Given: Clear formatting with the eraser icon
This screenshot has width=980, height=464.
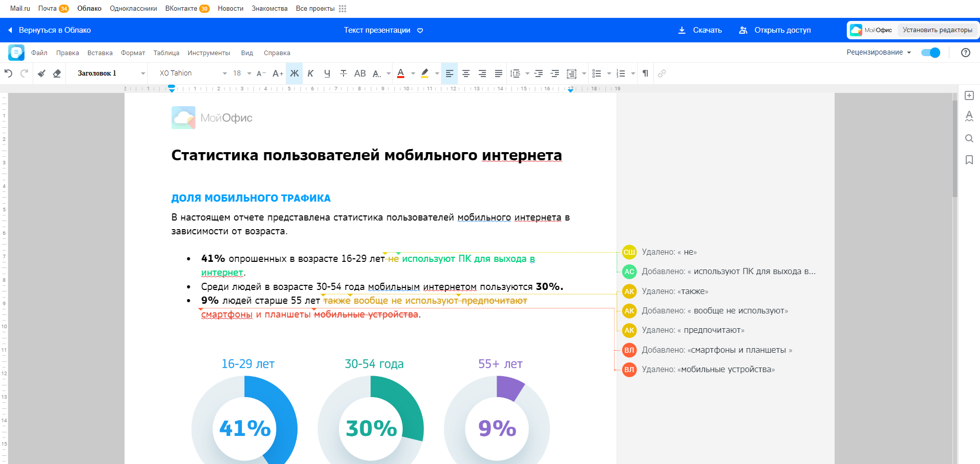Looking at the screenshot, I should 57,74.
